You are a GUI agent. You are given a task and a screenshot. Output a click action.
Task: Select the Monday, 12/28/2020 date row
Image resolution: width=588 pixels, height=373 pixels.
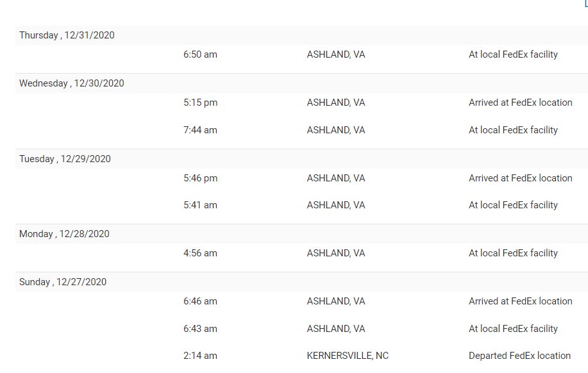pos(64,234)
